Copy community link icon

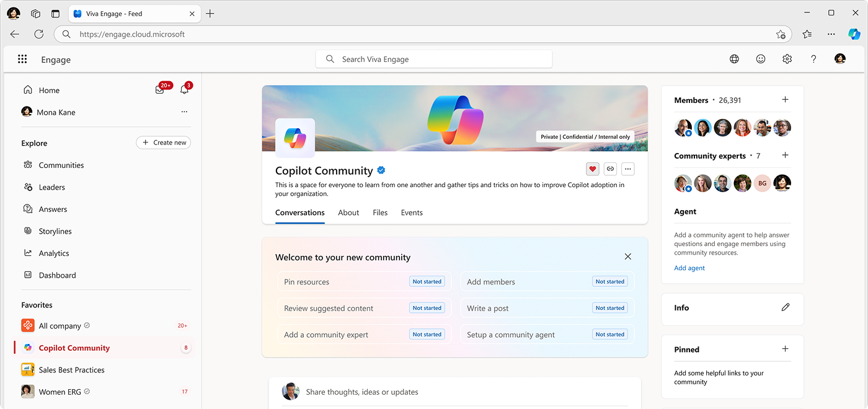pos(610,169)
